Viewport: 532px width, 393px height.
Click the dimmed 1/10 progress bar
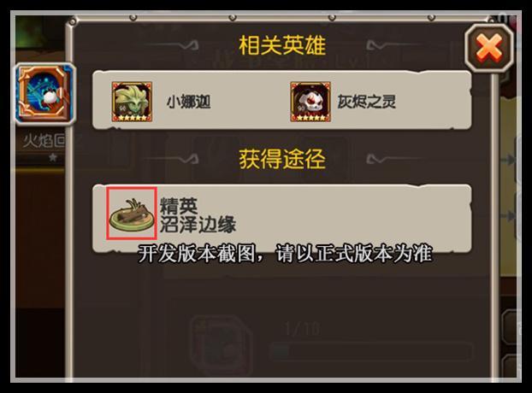coord(371,351)
